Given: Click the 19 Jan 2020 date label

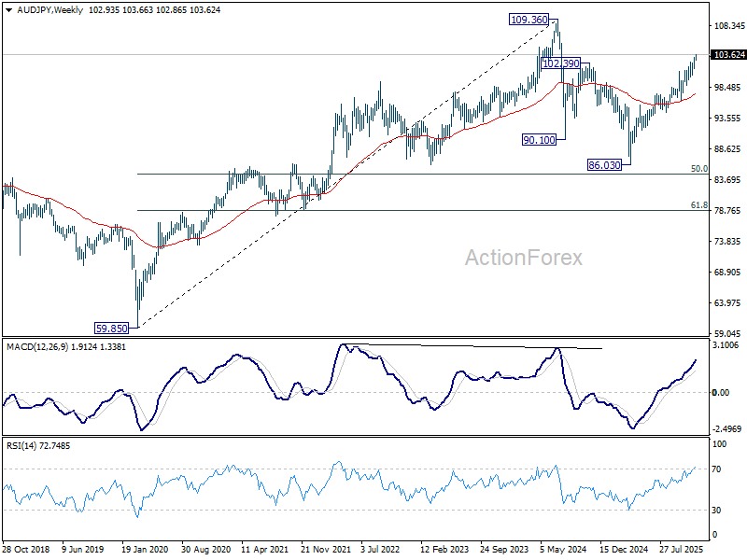Looking at the screenshot, I should 145,549.
